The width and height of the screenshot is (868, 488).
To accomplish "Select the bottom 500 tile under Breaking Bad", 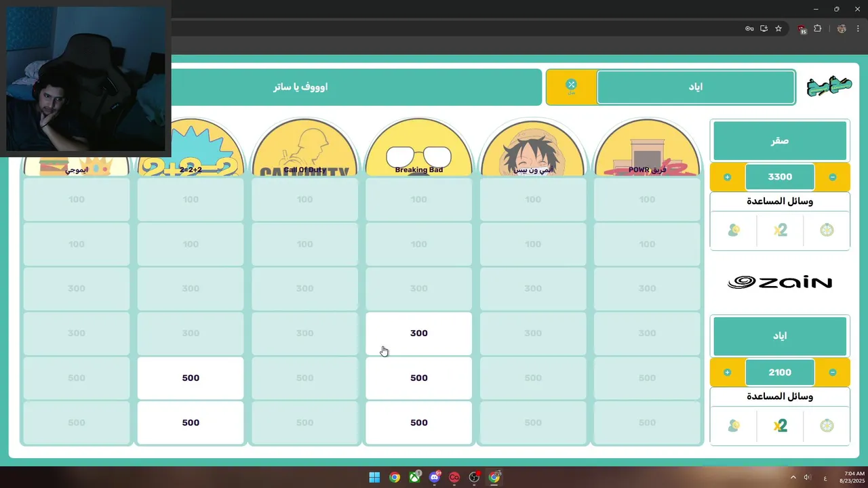I will click(x=418, y=422).
